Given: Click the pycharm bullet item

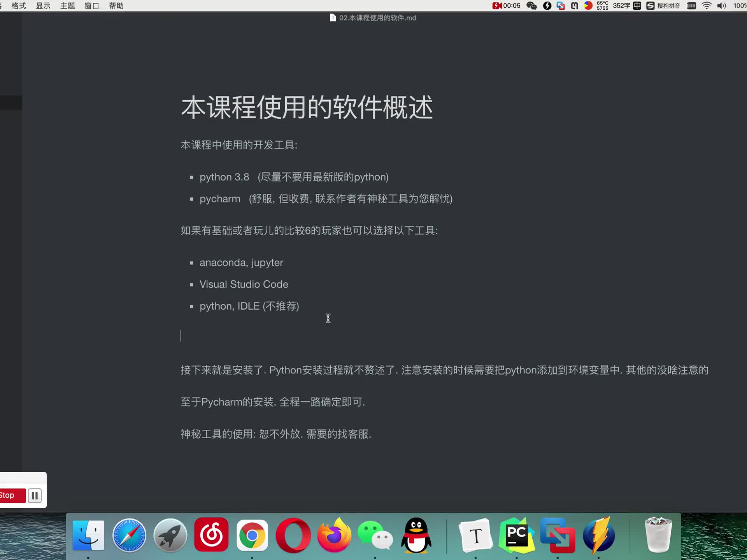Looking at the screenshot, I should pos(326,199).
